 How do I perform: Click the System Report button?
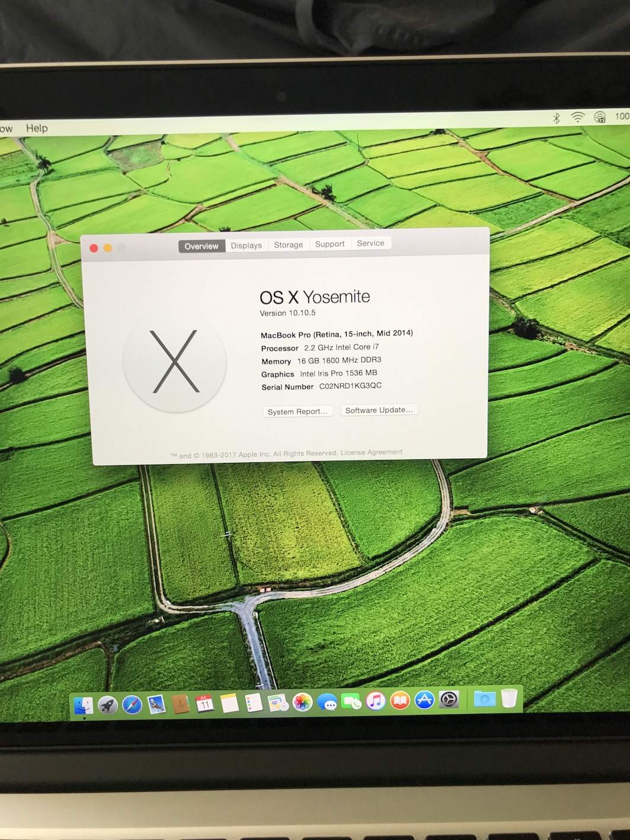tap(297, 411)
